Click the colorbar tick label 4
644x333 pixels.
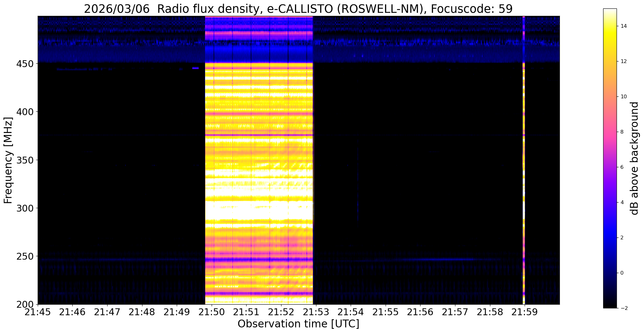tap(622, 202)
